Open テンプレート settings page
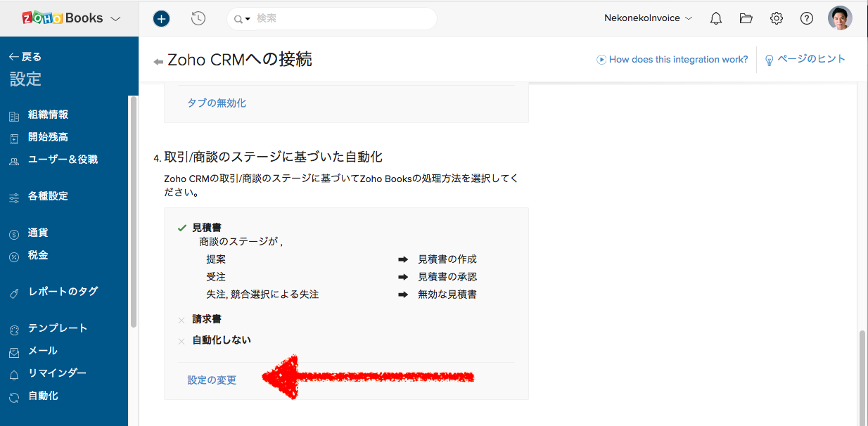This screenshot has height=426, width=868. click(x=58, y=328)
